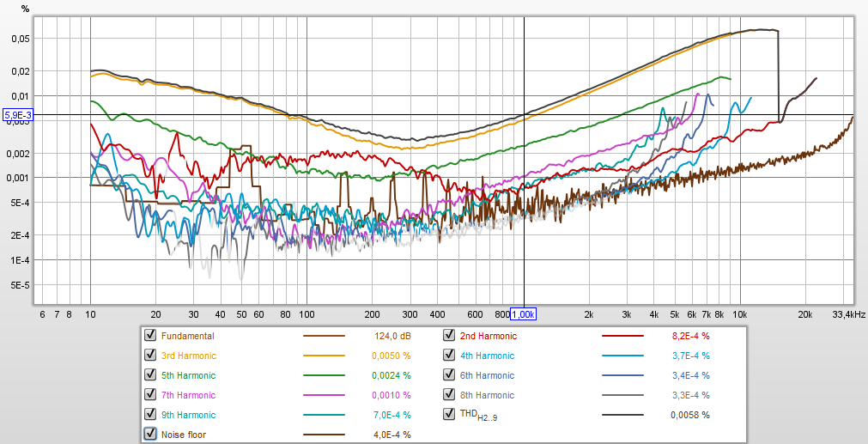This screenshot has width=868, height=444.
Task: Click the 100 frequency axis label
Action: click(x=307, y=314)
